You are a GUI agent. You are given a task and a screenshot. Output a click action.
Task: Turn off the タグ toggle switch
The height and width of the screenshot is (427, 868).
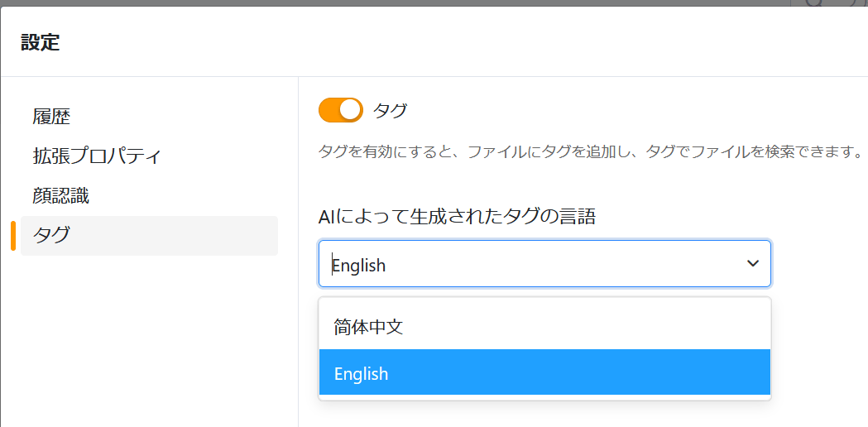point(340,110)
